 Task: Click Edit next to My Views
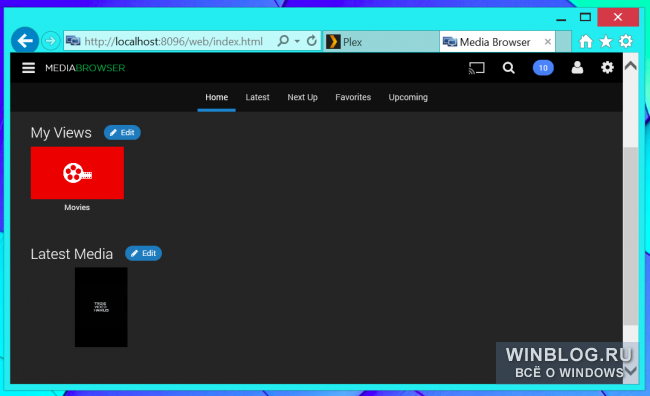point(122,133)
